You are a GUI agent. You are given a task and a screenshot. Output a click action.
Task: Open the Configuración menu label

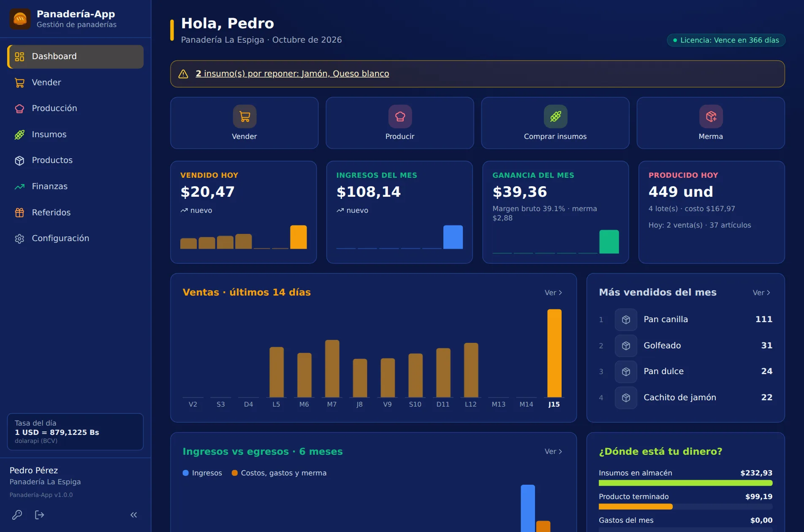pyautogui.click(x=60, y=238)
